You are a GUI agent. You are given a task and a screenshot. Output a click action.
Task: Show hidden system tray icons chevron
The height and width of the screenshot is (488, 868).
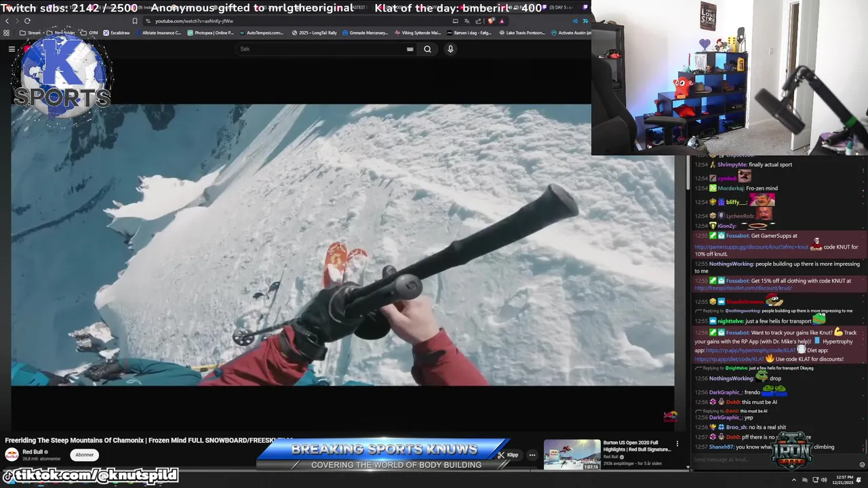794,480
